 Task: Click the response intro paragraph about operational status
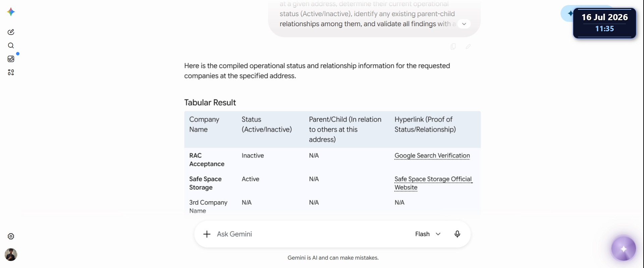(317, 71)
